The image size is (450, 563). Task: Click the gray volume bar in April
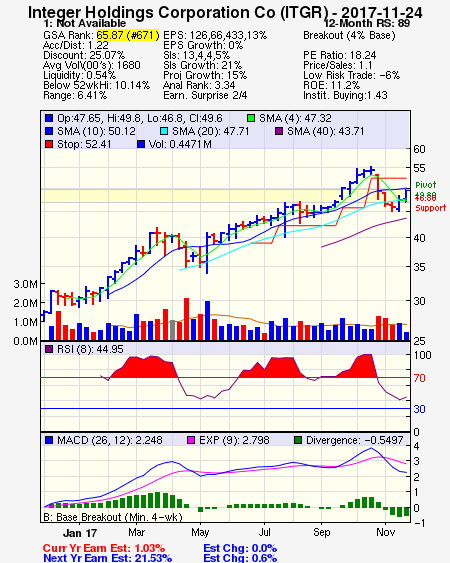coord(172,330)
